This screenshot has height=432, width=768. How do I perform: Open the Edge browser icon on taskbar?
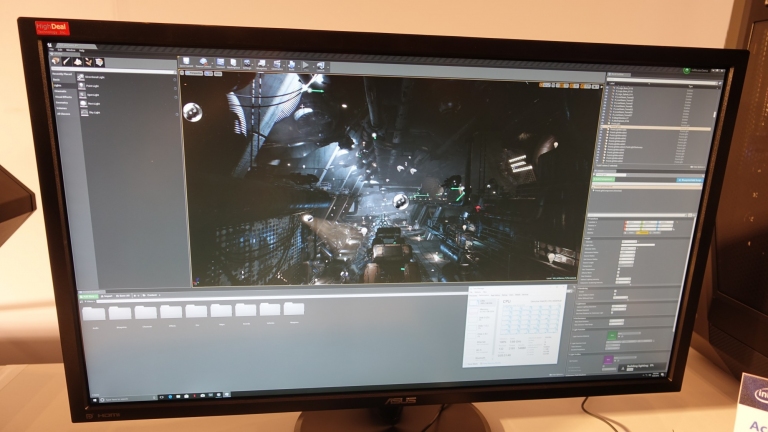[x=170, y=397]
